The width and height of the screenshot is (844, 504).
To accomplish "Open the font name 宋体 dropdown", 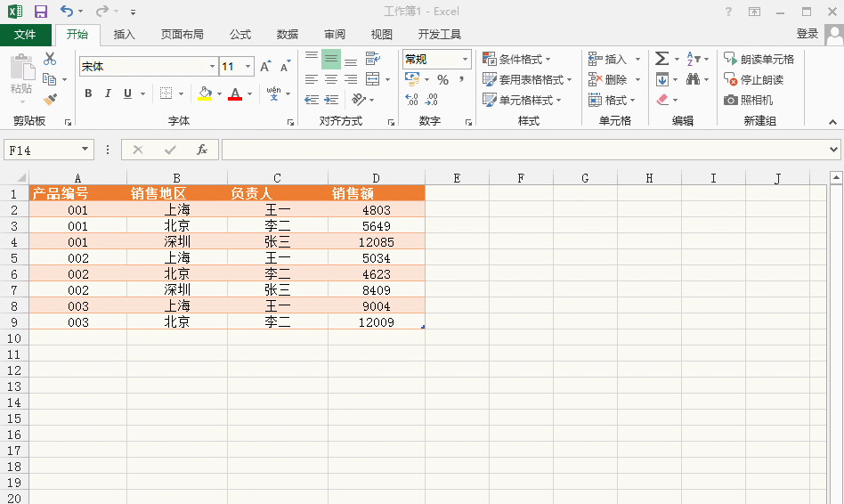I will coord(212,66).
